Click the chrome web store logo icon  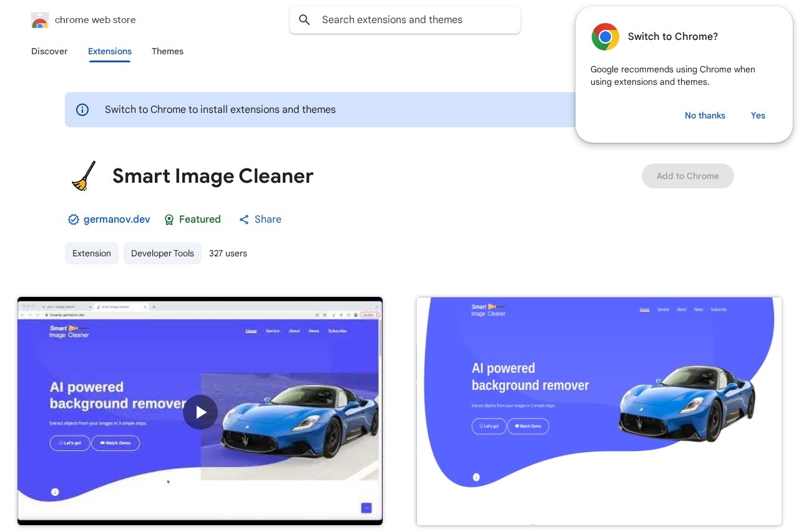[x=39, y=20]
